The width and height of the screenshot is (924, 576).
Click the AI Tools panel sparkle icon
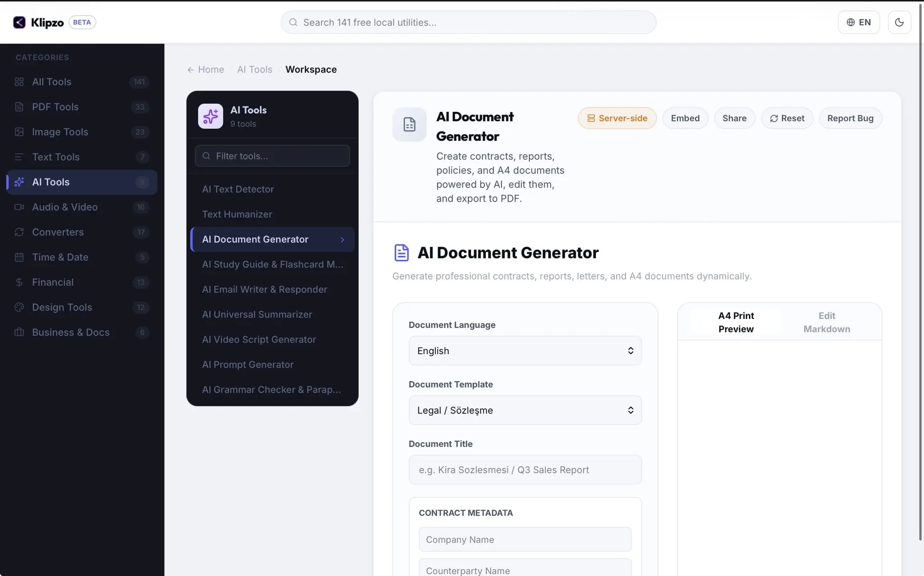[x=211, y=116]
